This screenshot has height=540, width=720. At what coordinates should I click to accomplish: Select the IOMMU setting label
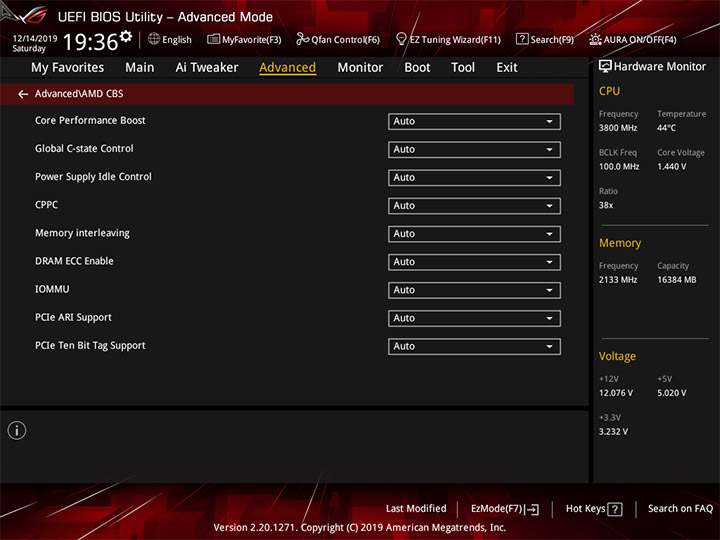[52, 289]
